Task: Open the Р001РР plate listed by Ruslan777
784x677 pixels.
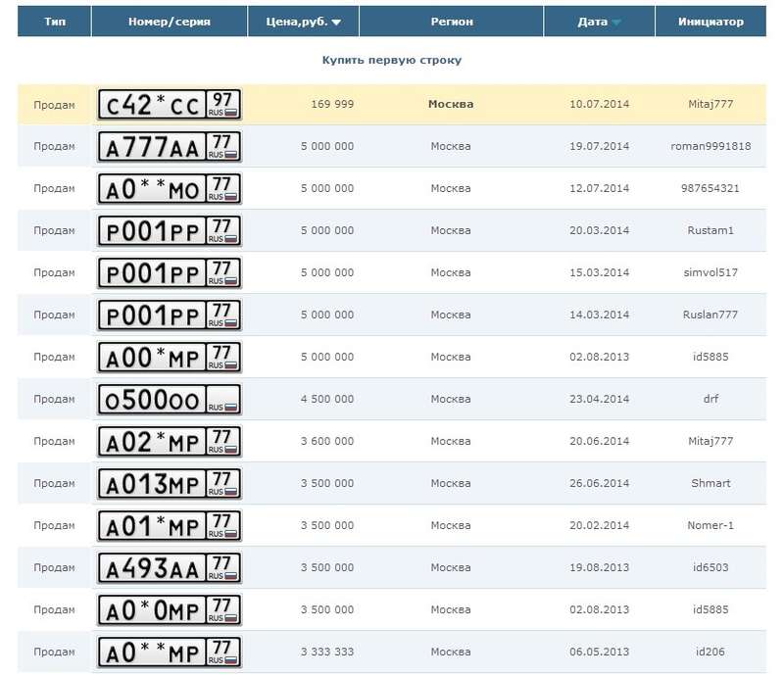Action: tap(170, 315)
